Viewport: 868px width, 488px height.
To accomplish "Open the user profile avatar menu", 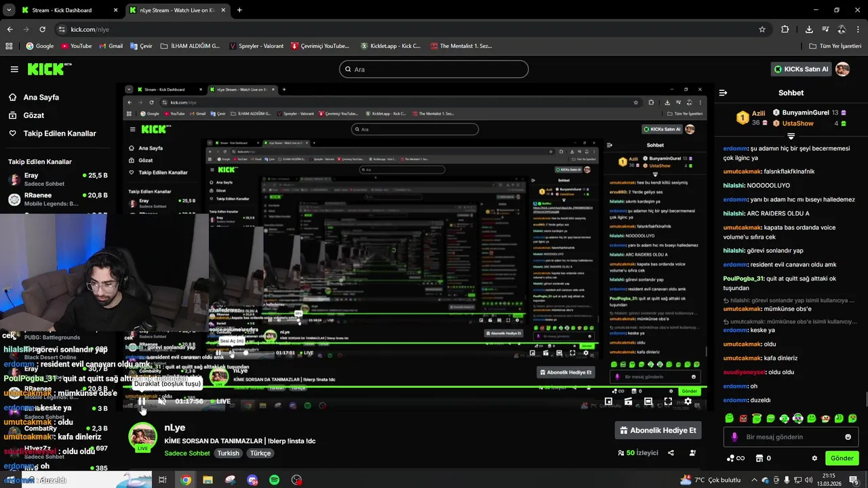I will click(843, 69).
